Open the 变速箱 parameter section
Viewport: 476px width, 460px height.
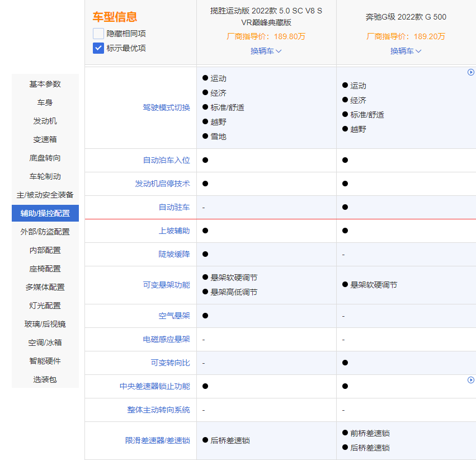(45, 139)
